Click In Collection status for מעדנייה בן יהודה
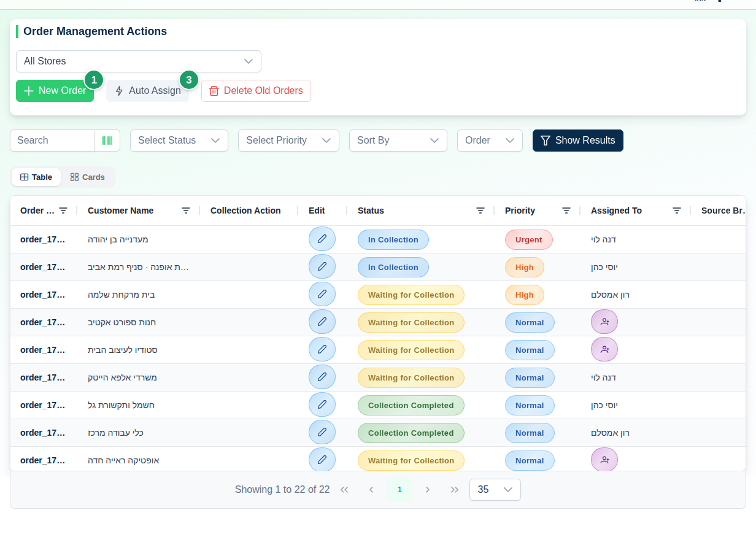 393,239
